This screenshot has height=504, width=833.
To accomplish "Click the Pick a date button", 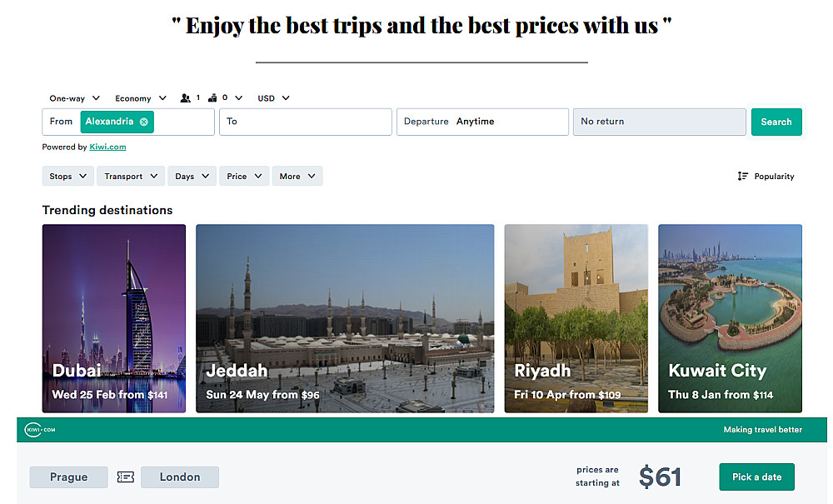I will click(756, 477).
